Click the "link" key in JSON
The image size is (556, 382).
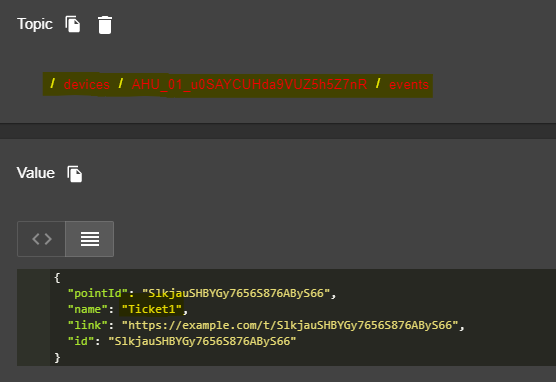[88, 325]
